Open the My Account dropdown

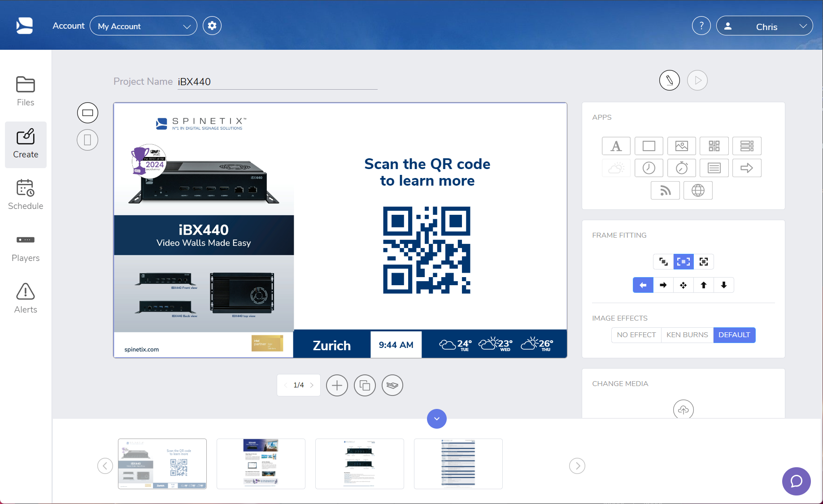[144, 26]
